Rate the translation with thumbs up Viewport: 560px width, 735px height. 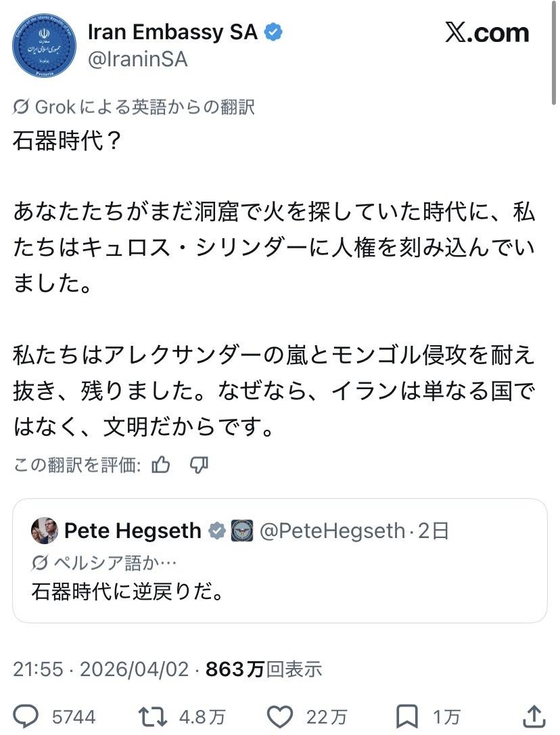[161, 464]
